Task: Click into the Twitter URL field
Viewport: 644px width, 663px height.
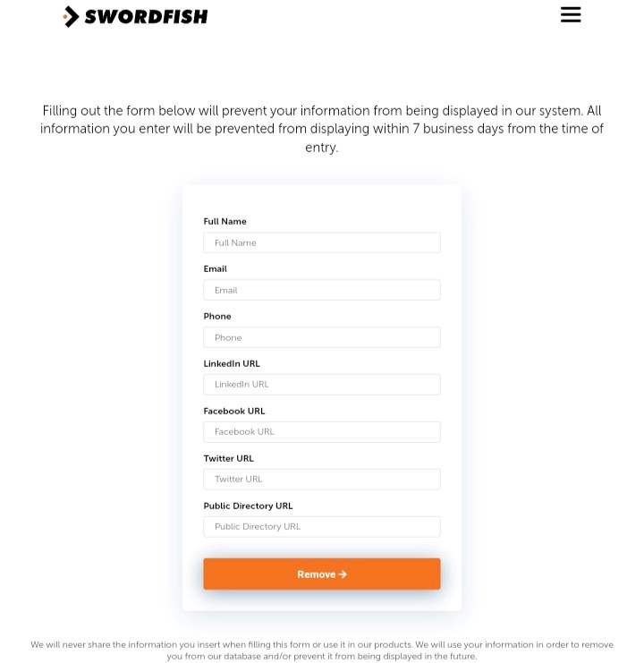Action: pyautogui.click(x=322, y=479)
